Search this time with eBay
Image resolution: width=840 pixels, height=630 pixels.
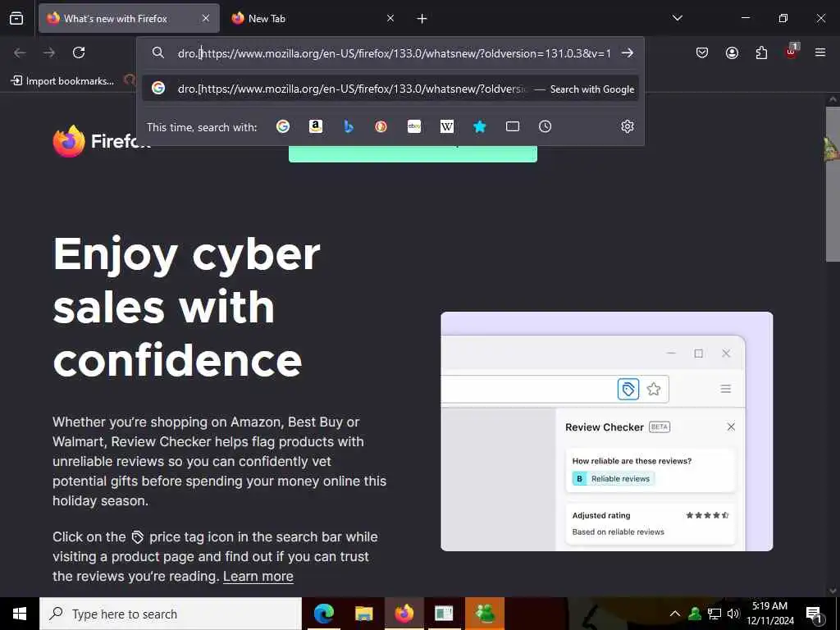click(414, 126)
